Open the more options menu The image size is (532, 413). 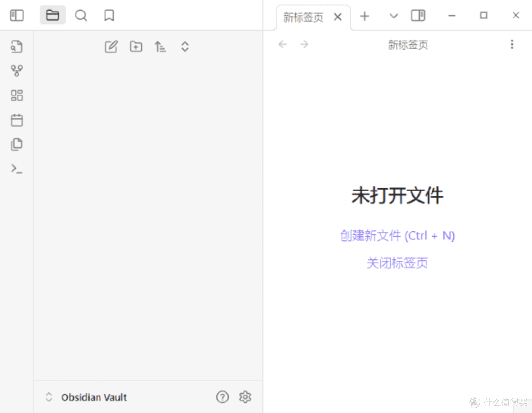(512, 44)
